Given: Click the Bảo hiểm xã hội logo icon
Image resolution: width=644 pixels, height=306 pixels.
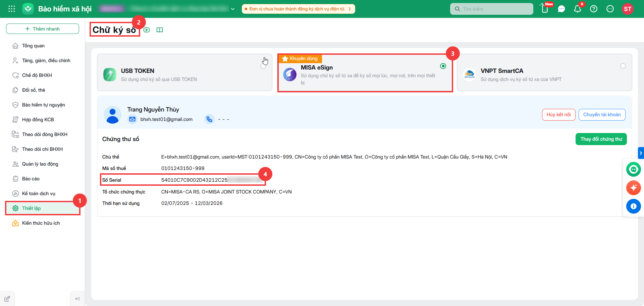Looking at the screenshot, I should pos(28,9).
